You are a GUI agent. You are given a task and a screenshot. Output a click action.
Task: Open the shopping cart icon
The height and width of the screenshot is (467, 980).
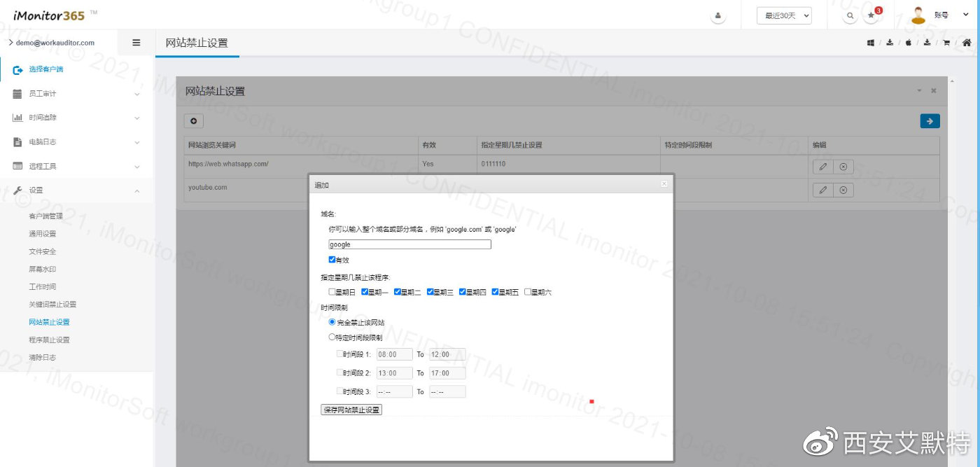(x=946, y=43)
